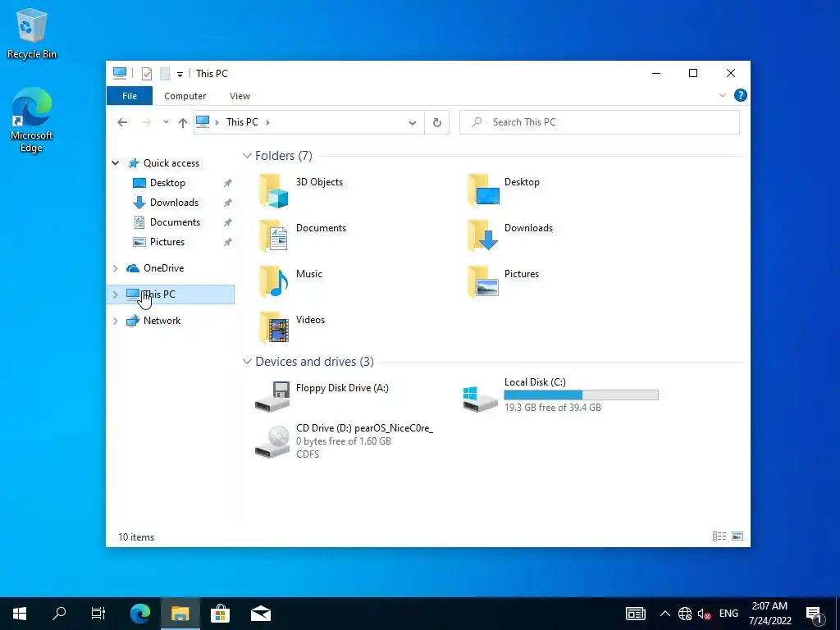
Task: Select CD Drive (D:) pearOS_NiceC0re_
Action: tap(344, 441)
